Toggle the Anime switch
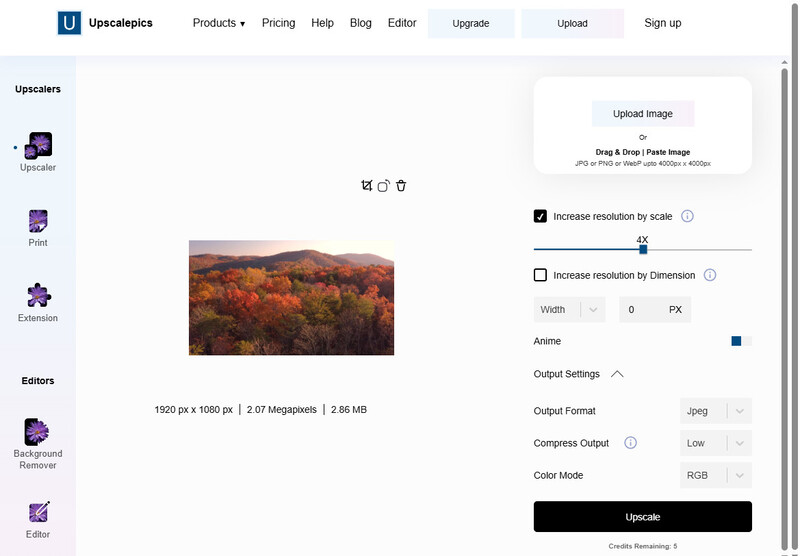Viewport: 800px width, 556px height. pyautogui.click(x=741, y=341)
